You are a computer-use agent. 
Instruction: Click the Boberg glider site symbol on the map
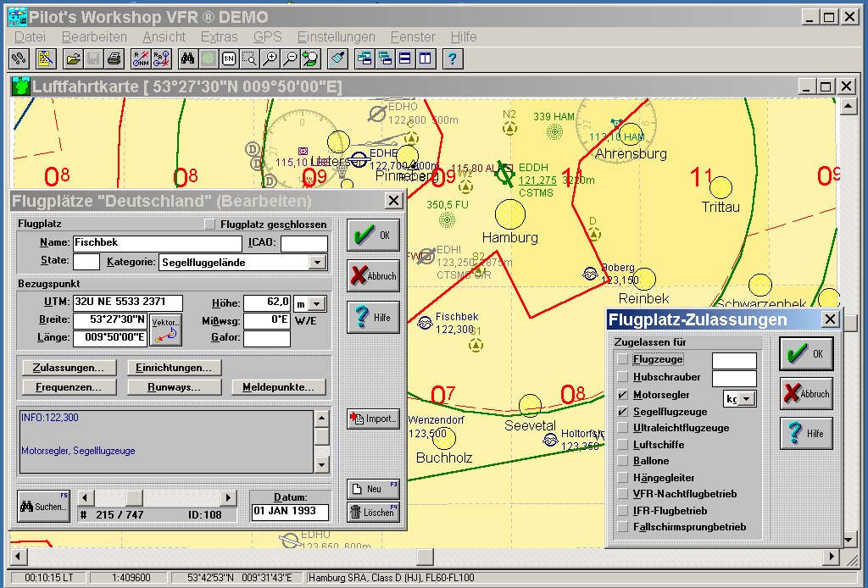pyautogui.click(x=590, y=274)
